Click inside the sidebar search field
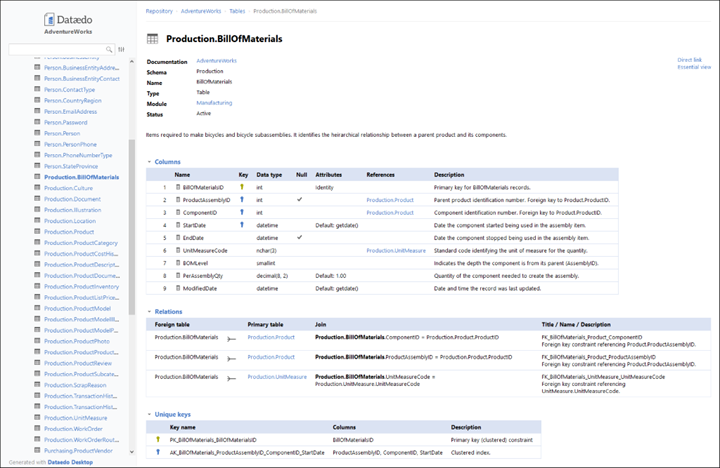 pyautogui.click(x=58, y=49)
